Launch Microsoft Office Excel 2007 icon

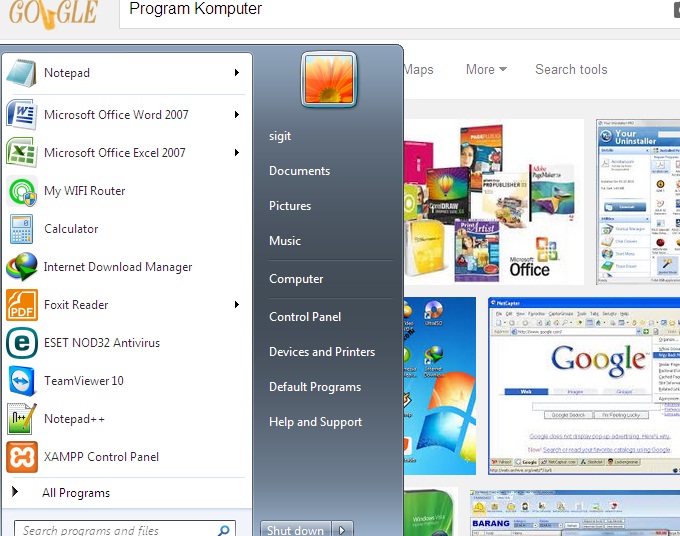click(21, 153)
